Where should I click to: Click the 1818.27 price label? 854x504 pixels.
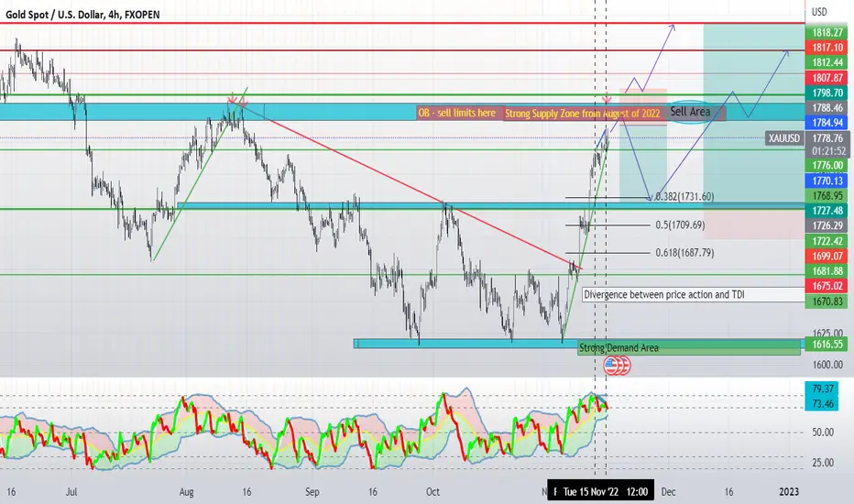[x=827, y=33]
